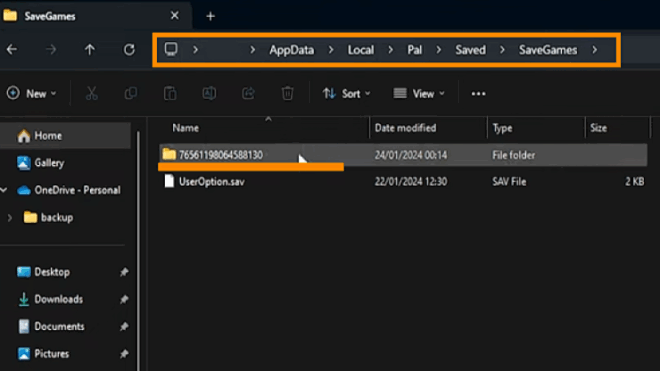Open the New item dropdown
660x371 pixels.
tap(32, 93)
